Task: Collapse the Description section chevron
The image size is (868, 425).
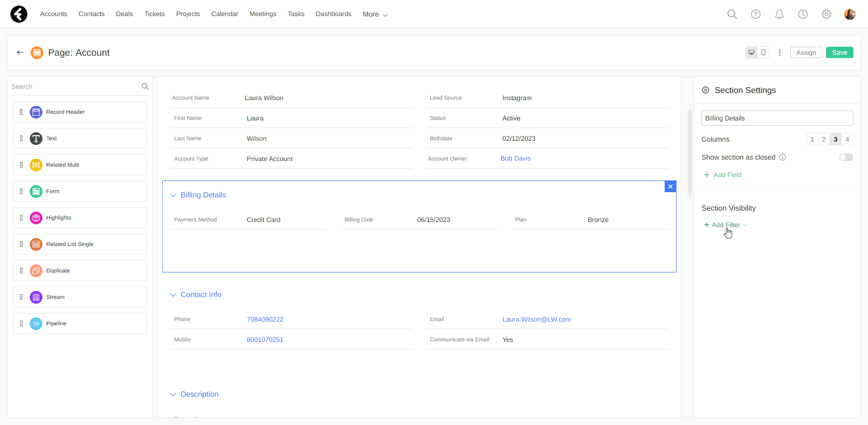Action: (173, 394)
